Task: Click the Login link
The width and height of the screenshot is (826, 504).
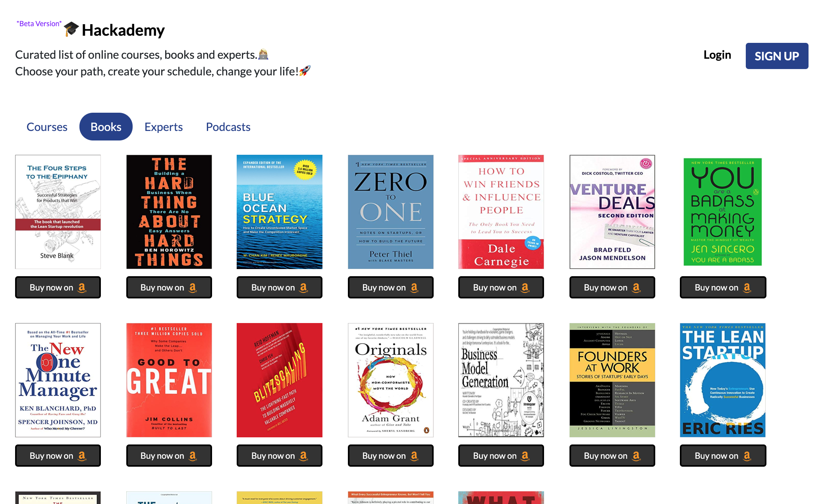Action: (717, 55)
